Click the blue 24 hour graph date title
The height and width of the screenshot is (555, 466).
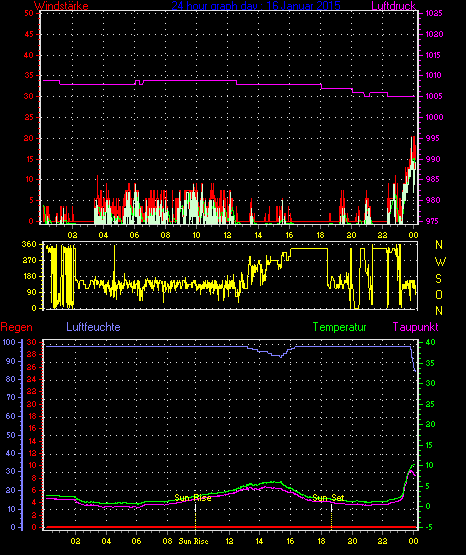(256, 5)
